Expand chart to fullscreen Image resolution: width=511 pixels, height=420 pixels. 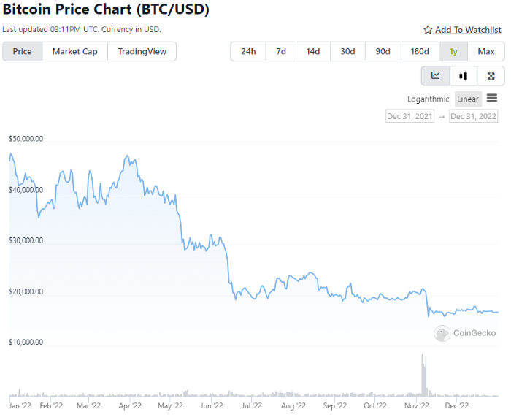pyautogui.click(x=491, y=76)
